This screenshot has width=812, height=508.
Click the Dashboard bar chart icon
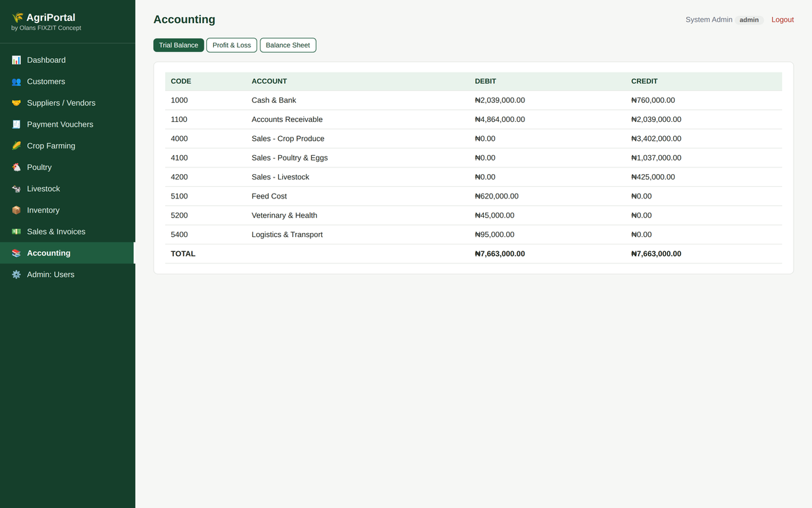click(16, 60)
